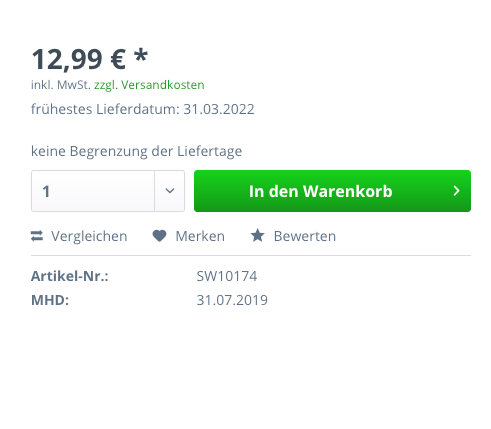This screenshot has width=491, height=429.
Task: Add item via In den Warenkorb button
Action: (x=332, y=191)
